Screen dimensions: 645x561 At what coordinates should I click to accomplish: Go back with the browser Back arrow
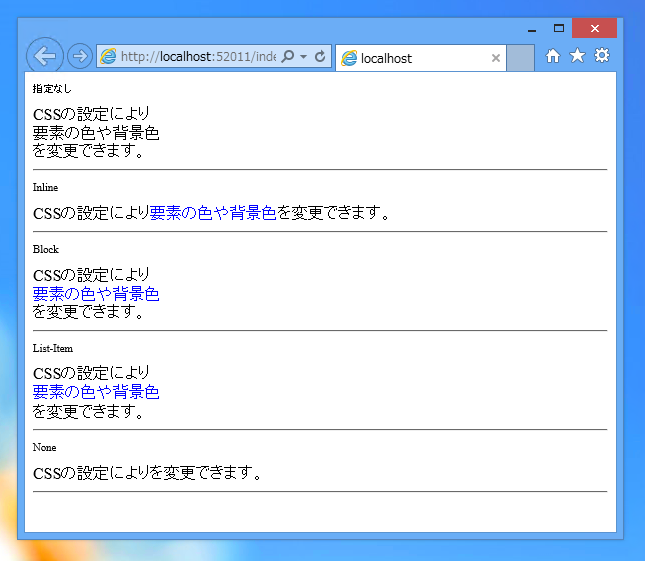pyautogui.click(x=44, y=56)
